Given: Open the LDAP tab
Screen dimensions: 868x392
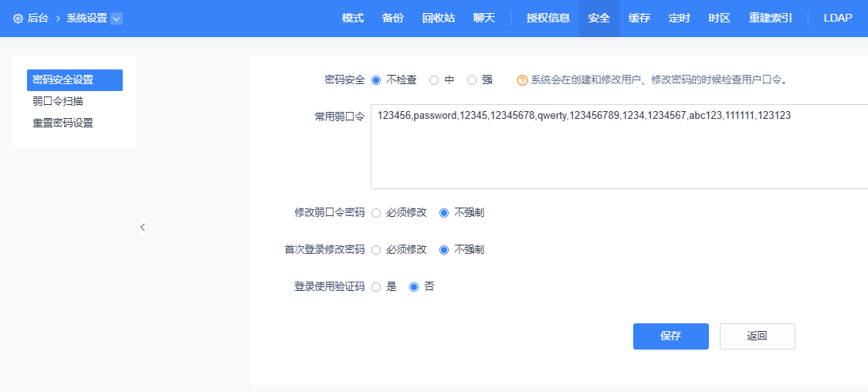Looking at the screenshot, I should [838, 19].
